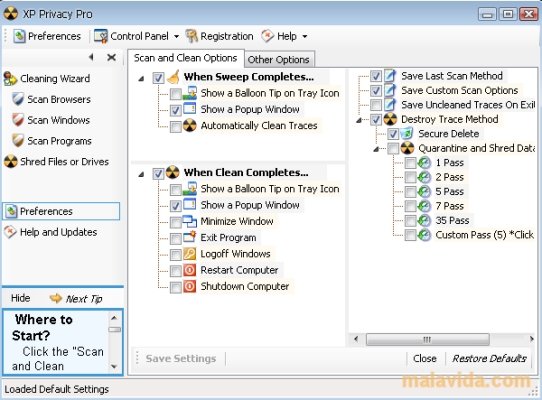Click Restore Defaults

489,359
